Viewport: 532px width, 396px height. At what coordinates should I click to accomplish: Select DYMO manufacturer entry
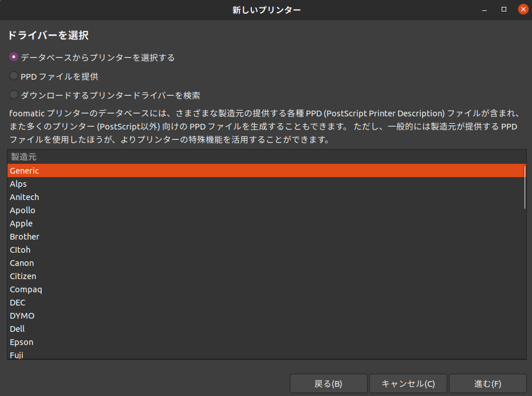coord(22,316)
